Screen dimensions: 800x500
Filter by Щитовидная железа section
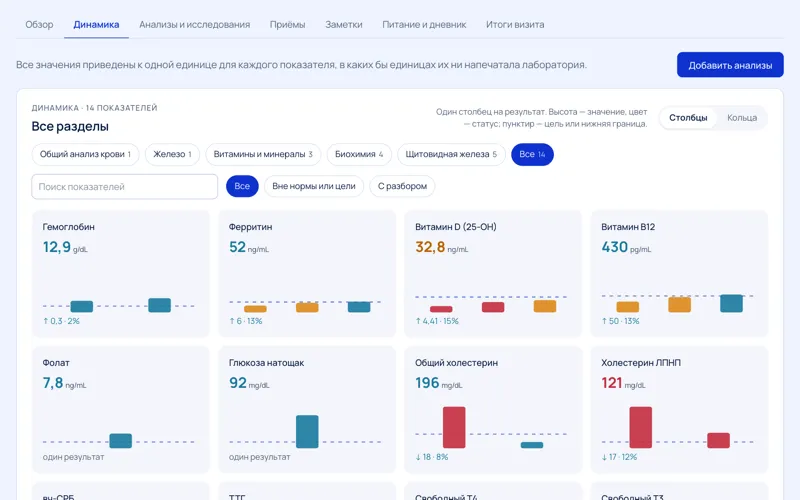(451, 154)
